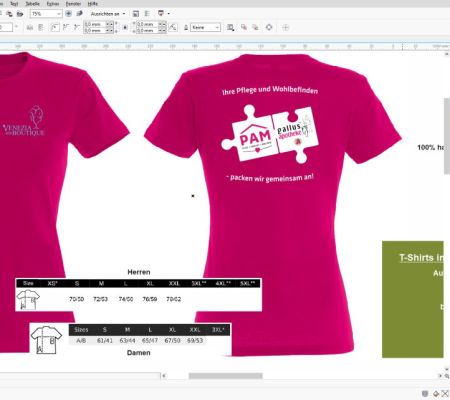Click the top-right 0,0 mm input field
The width and height of the screenshot is (450, 400).
click(x=147, y=24)
